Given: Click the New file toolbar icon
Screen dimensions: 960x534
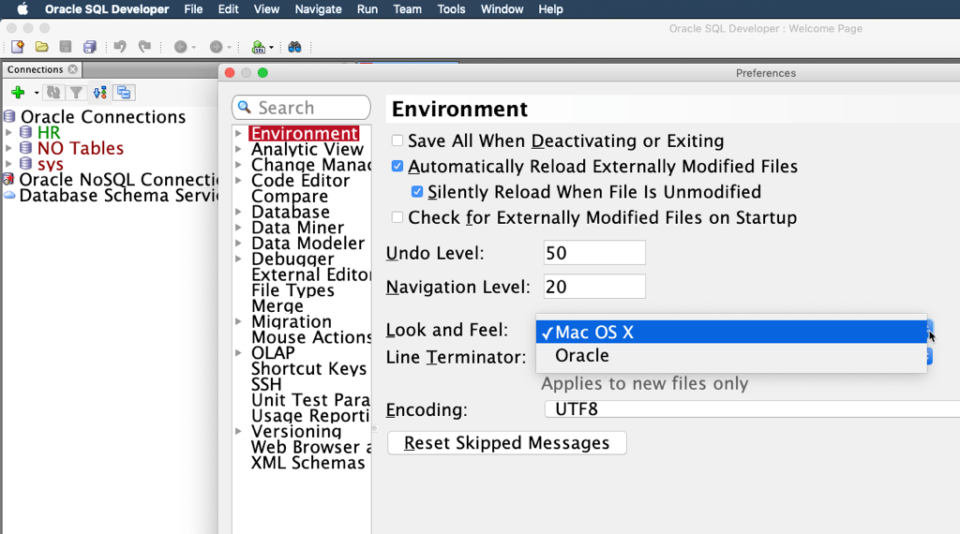Looking at the screenshot, I should pos(17,47).
